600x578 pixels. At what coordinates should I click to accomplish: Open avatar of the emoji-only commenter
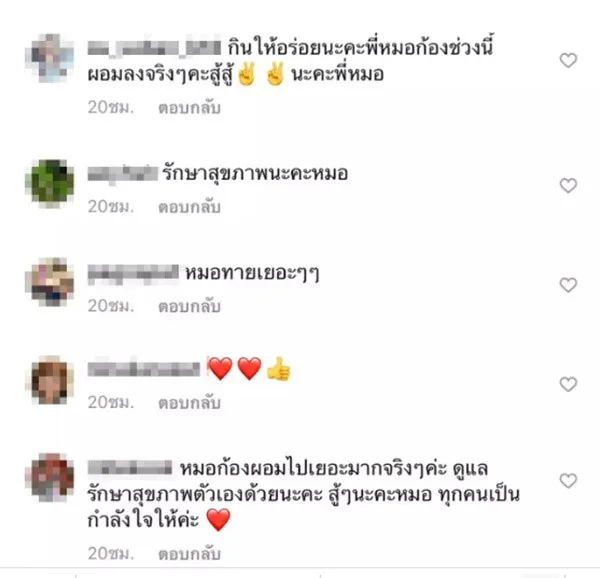click(50, 380)
